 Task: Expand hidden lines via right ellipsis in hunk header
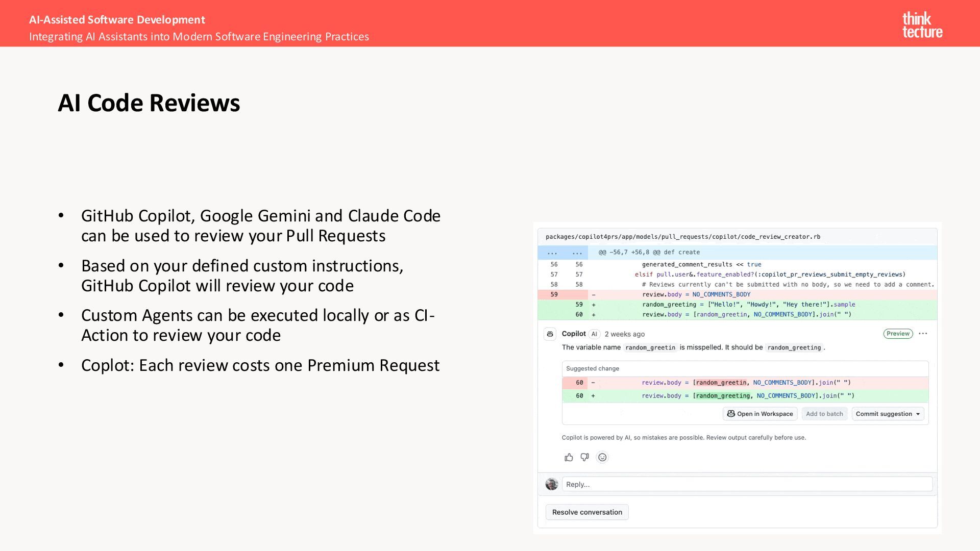[577, 253]
